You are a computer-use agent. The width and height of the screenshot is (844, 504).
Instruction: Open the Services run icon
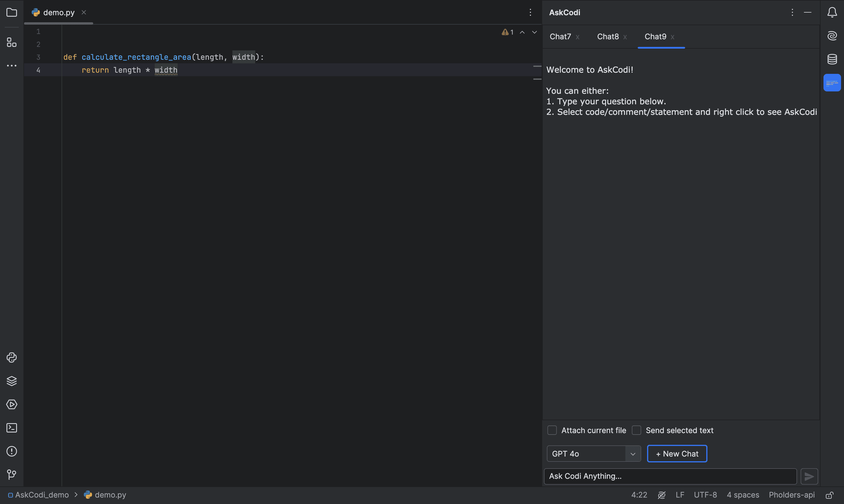click(x=11, y=404)
